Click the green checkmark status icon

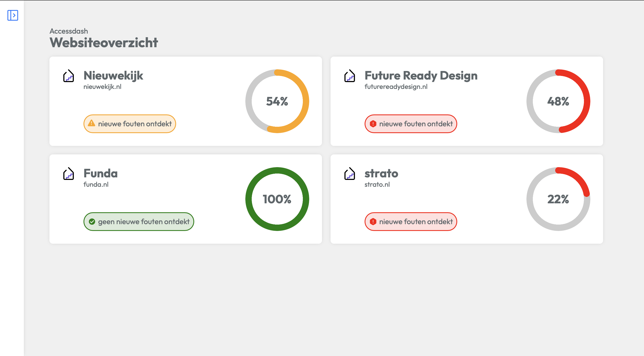point(92,222)
